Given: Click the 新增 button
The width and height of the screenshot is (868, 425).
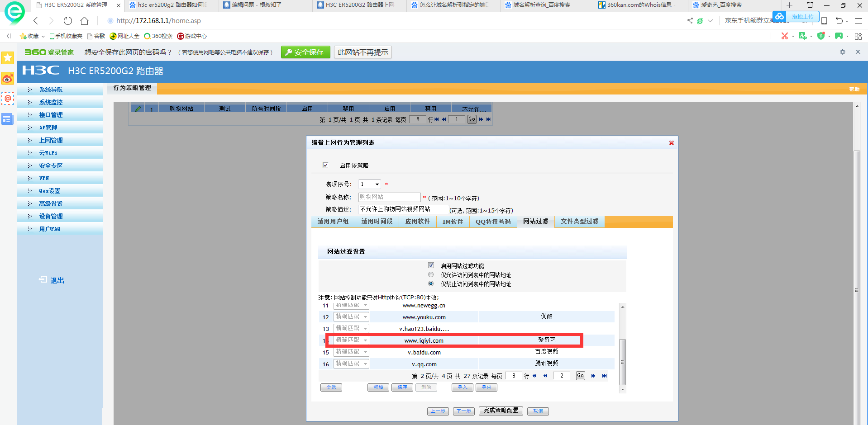Looking at the screenshot, I should point(378,387).
